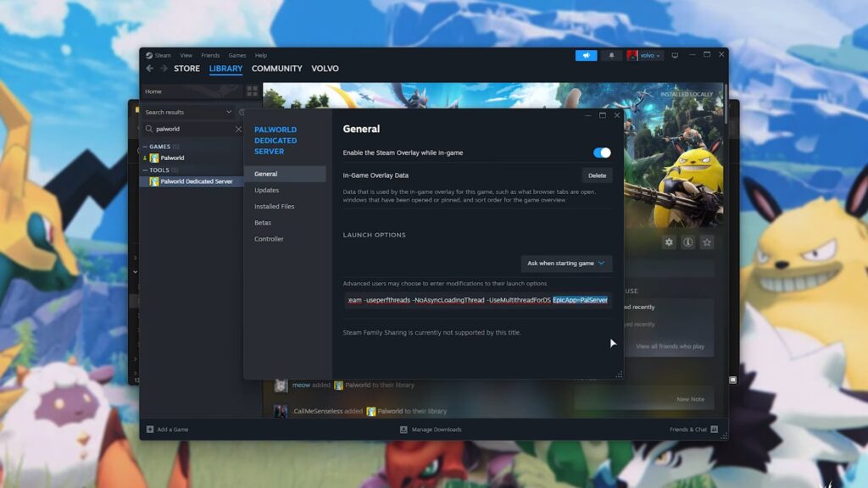This screenshot has width=868, height=488.
Task: Click Add a Game
Action: [172, 430]
